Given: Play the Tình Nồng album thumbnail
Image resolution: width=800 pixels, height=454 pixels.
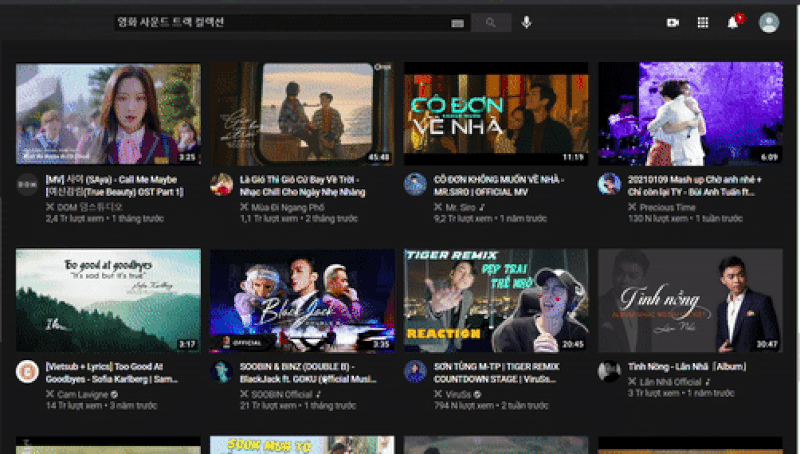Looking at the screenshot, I should tap(690, 300).
